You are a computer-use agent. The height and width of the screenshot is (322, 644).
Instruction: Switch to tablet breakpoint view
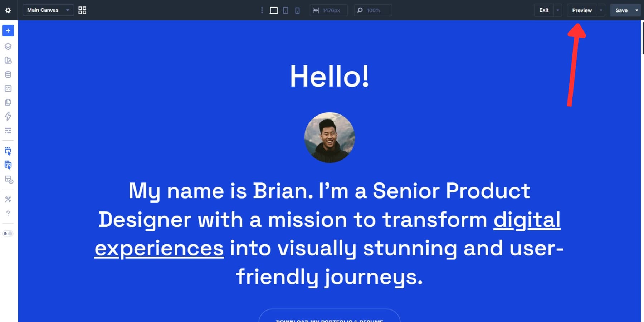[286, 10]
